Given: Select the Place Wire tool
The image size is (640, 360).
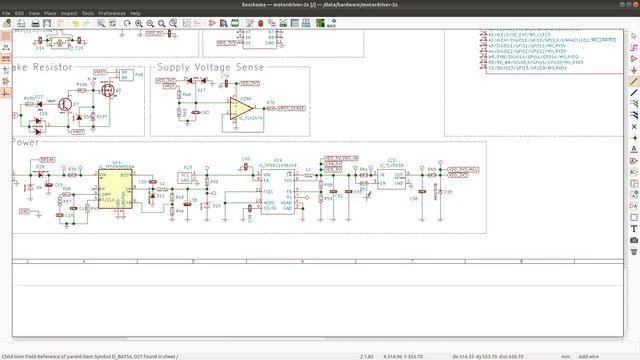Looking at the screenshot, I should 634,82.
